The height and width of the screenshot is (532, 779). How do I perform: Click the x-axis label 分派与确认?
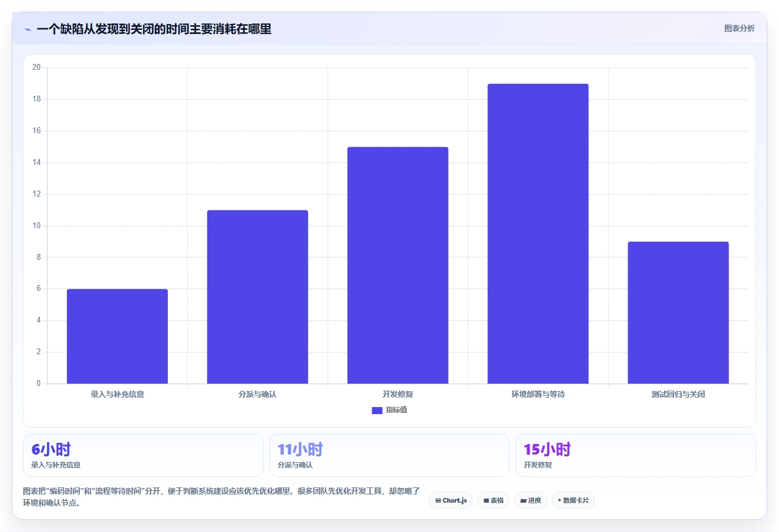click(258, 394)
